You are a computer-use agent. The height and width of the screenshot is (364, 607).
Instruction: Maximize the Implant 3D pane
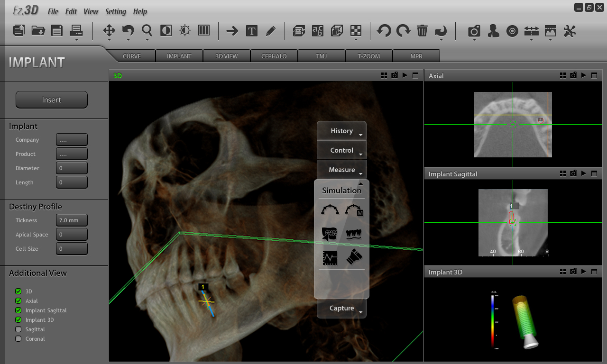594,272
